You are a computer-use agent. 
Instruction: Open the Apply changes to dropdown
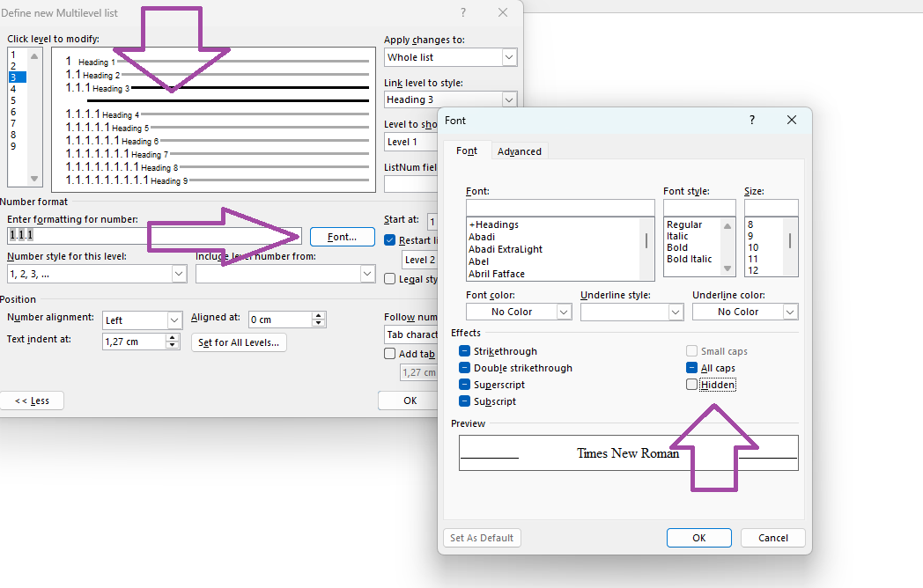point(509,57)
